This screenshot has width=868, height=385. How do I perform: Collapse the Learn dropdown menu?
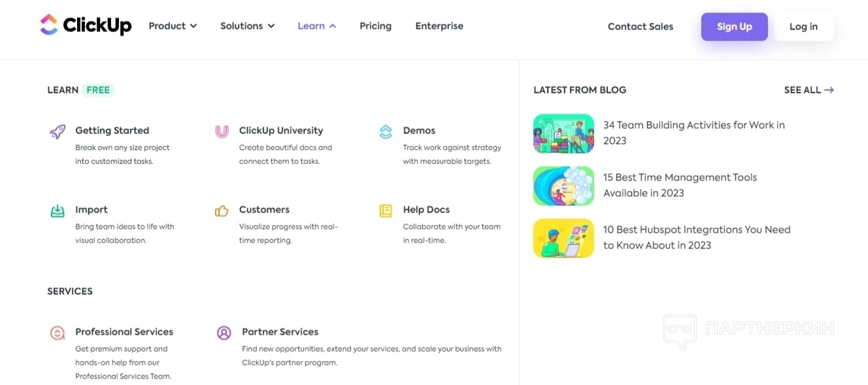point(316,26)
